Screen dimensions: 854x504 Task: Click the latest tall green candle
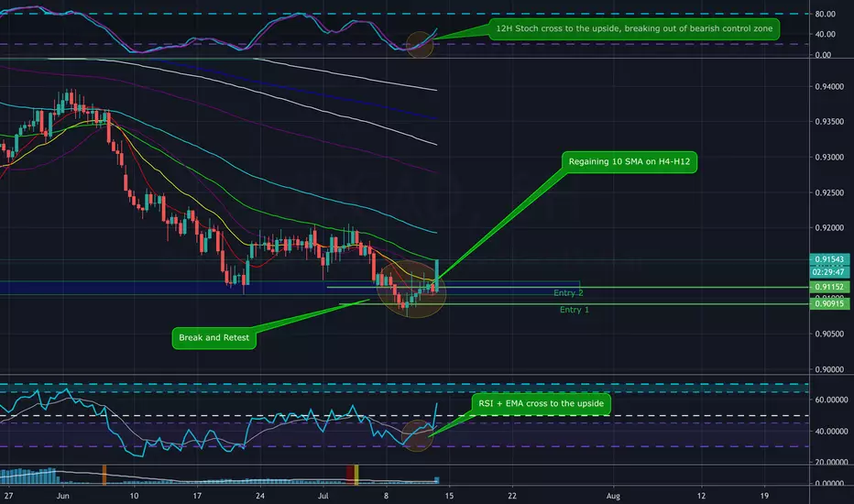tap(437, 275)
